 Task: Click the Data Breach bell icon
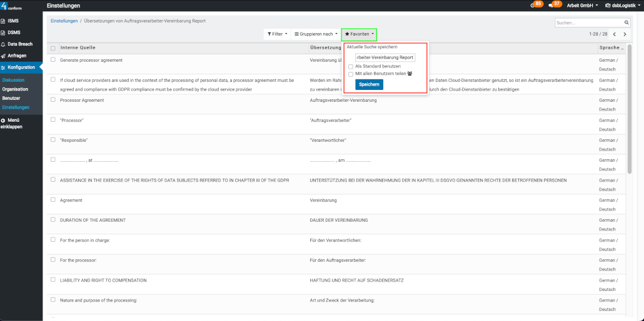[x=3, y=44]
